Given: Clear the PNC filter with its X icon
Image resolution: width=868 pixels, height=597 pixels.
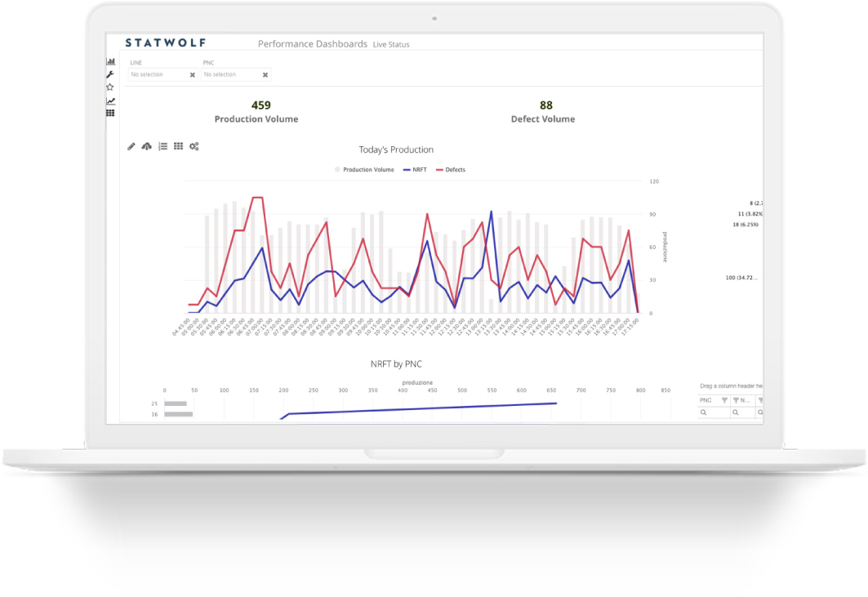Looking at the screenshot, I should [x=265, y=75].
